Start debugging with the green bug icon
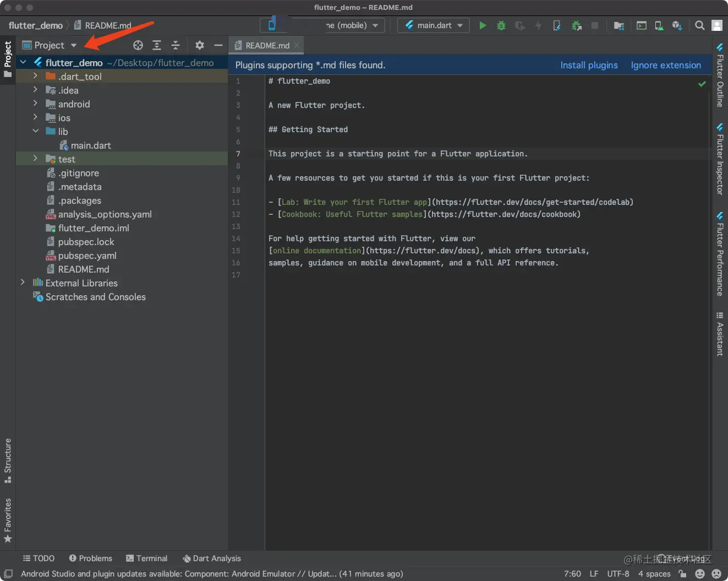 (501, 25)
